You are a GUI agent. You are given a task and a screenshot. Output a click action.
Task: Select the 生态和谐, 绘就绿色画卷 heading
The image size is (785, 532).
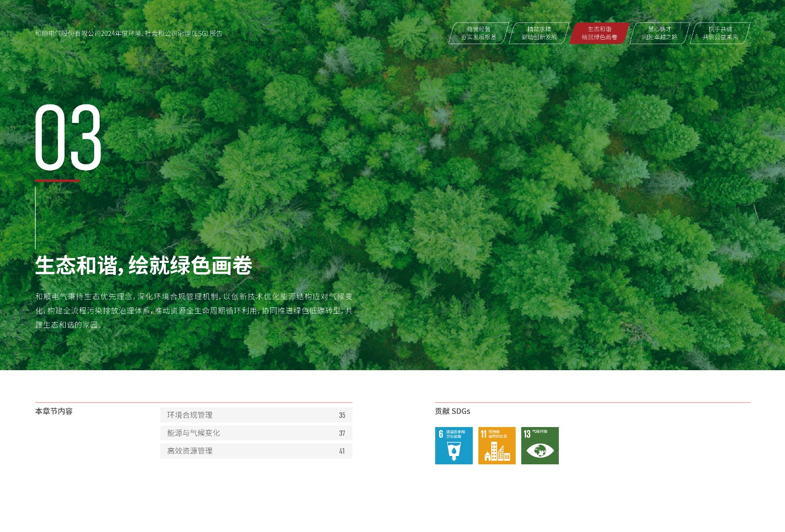[143, 265]
